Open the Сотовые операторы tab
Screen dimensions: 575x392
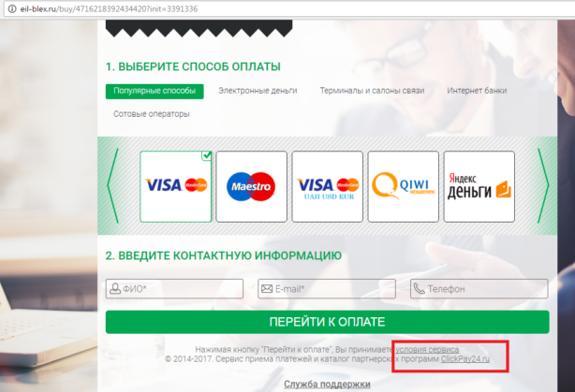pos(152,114)
